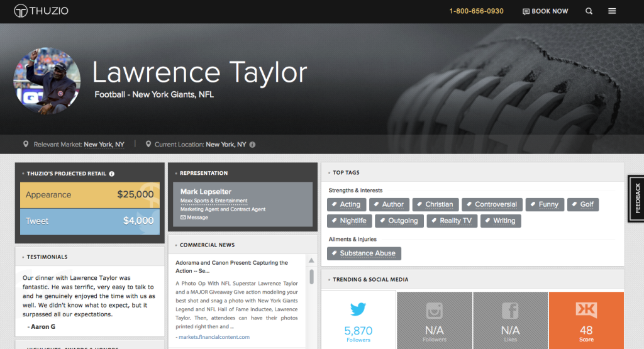Click the 5,870 Twitter followers count
Image resolution: width=644 pixels, height=349 pixels.
tap(358, 331)
